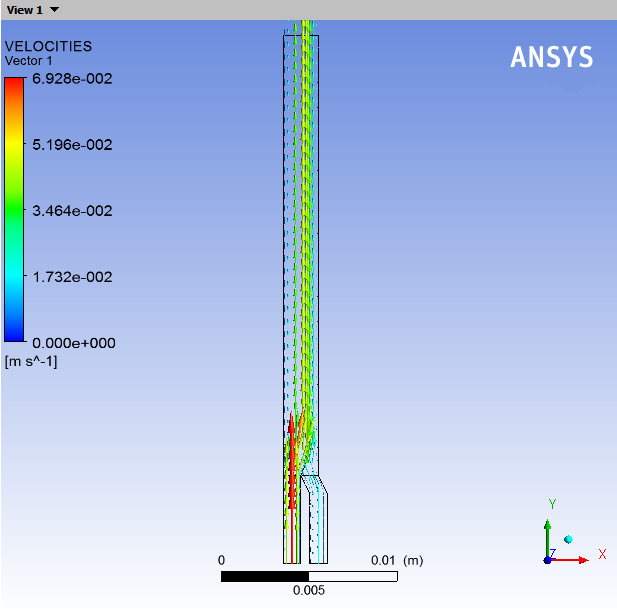617x609 pixels.
Task: Click the 6.928e-002 legend value
Action: click(72, 78)
